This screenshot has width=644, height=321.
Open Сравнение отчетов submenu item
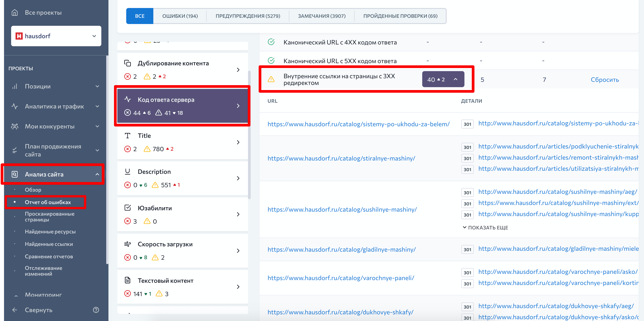pos(49,257)
